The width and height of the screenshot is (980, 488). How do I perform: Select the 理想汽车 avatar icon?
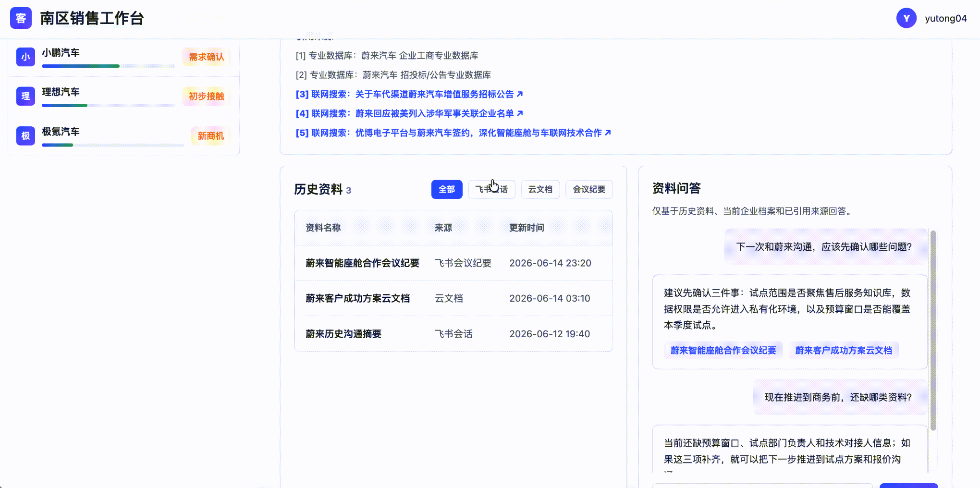tap(25, 96)
